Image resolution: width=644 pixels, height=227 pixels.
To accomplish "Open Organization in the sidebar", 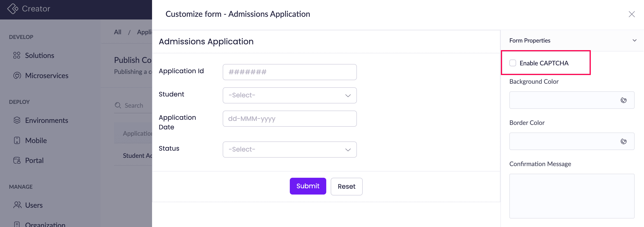I will [x=45, y=224].
